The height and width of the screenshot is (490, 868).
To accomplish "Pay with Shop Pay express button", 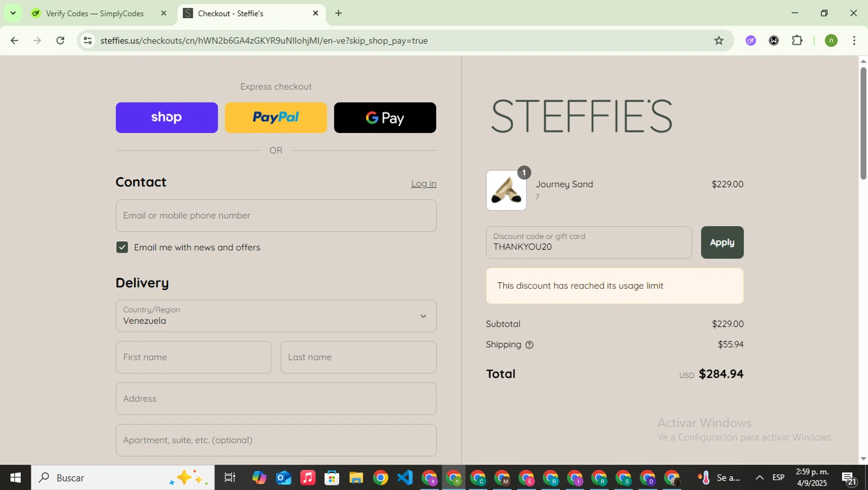I will [x=167, y=117].
